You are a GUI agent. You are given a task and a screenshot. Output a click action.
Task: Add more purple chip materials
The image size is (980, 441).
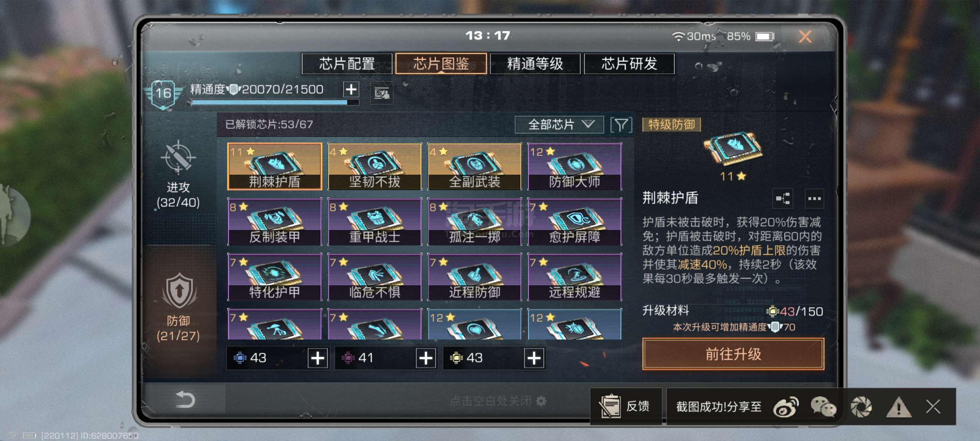point(426,358)
